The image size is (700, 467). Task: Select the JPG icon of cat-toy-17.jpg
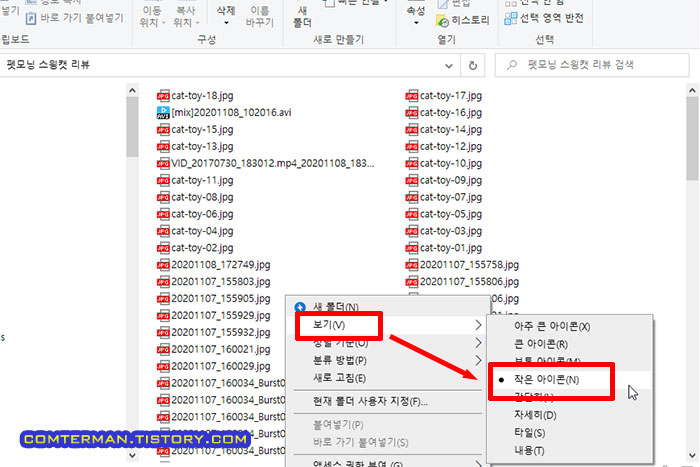click(412, 96)
